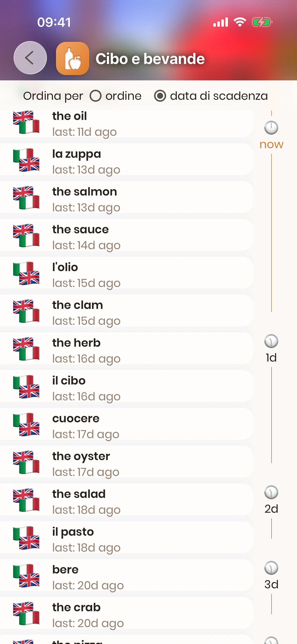Viewport: 297px width, 644px height.
Task: Open the 'cuocere' vocabulary entry
Action: coord(126,425)
